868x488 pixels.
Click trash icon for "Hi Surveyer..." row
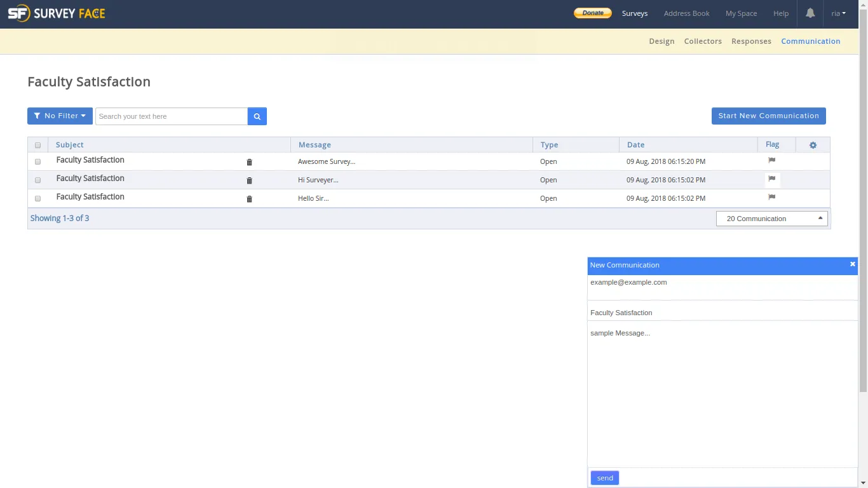pyautogui.click(x=249, y=180)
